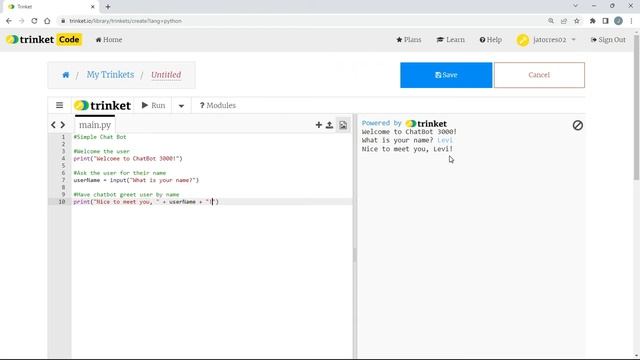Viewport: 640px width, 360px height.
Task: Click the page vertical scrollbar
Action: 636,107
